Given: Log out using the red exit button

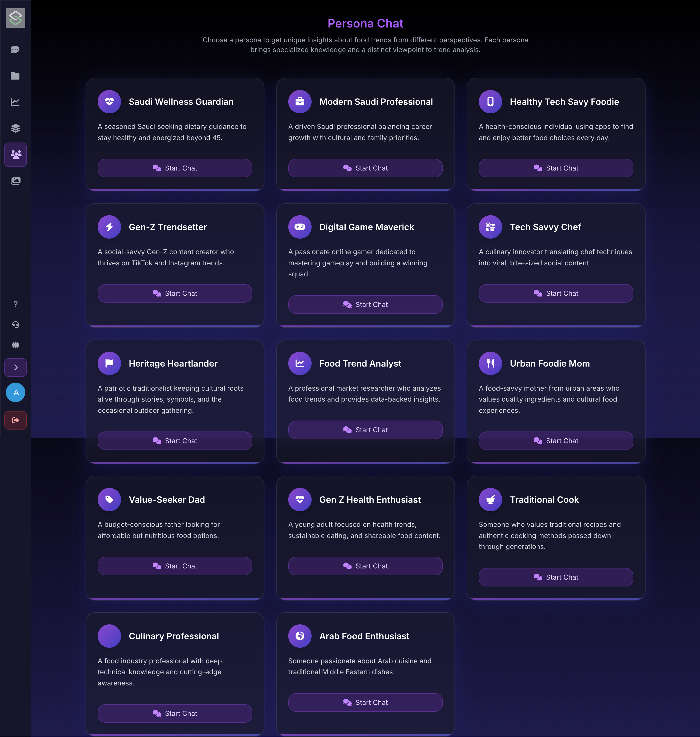Looking at the screenshot, I should point(15,420).
